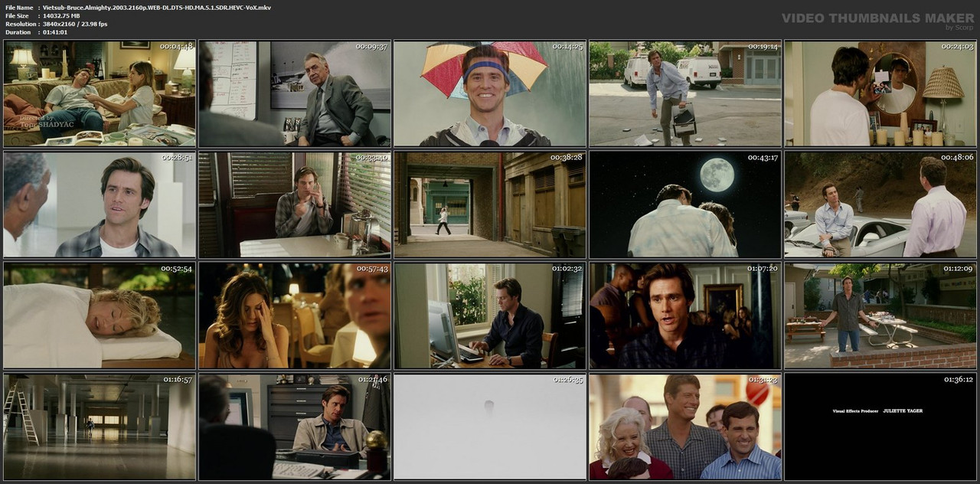
Task: Select the mirror scene thumbnail at 00:24:03
Action: (x=880, y=93)
